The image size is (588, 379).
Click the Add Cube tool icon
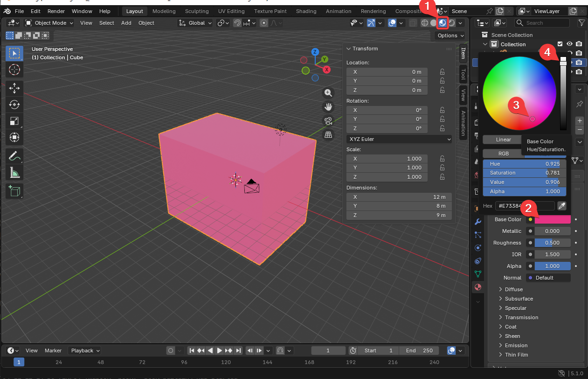point(14,191)
